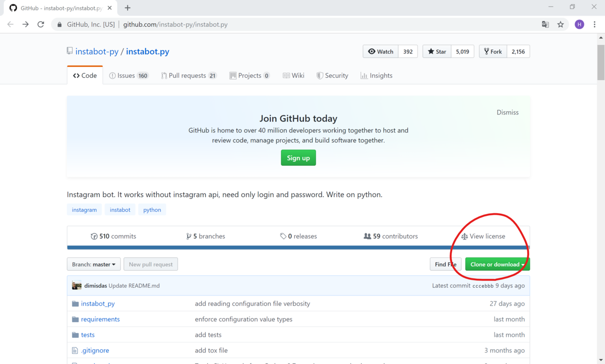Click the instabot topic tag

(x=120, y=210)
